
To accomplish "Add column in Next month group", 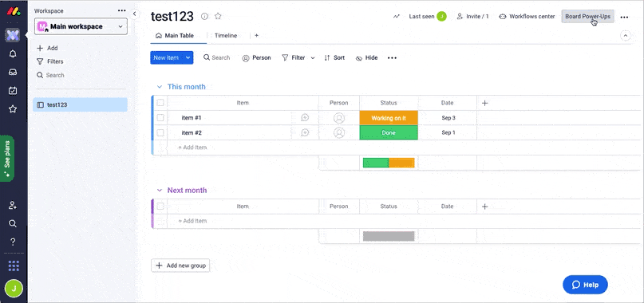I will [484, 207].
